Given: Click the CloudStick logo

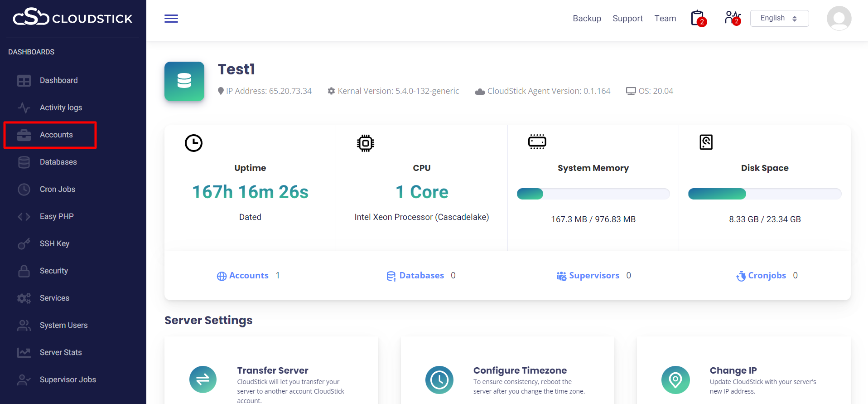Looking at the screenshot, I should point(72,18).
